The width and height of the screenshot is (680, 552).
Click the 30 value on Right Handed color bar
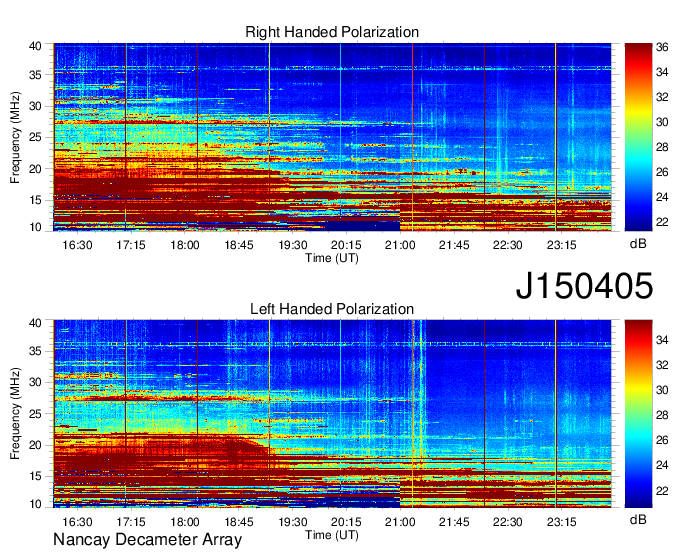point(662,122)
